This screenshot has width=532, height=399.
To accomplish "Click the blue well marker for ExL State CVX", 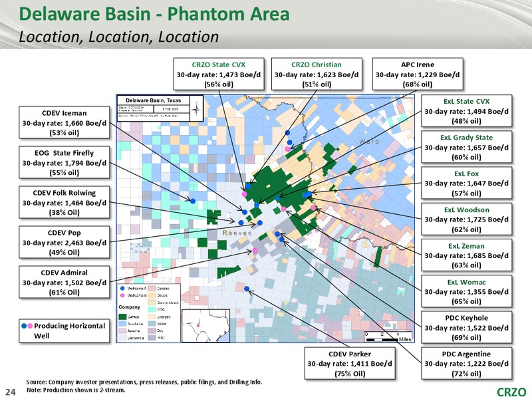I will point(257,205).
